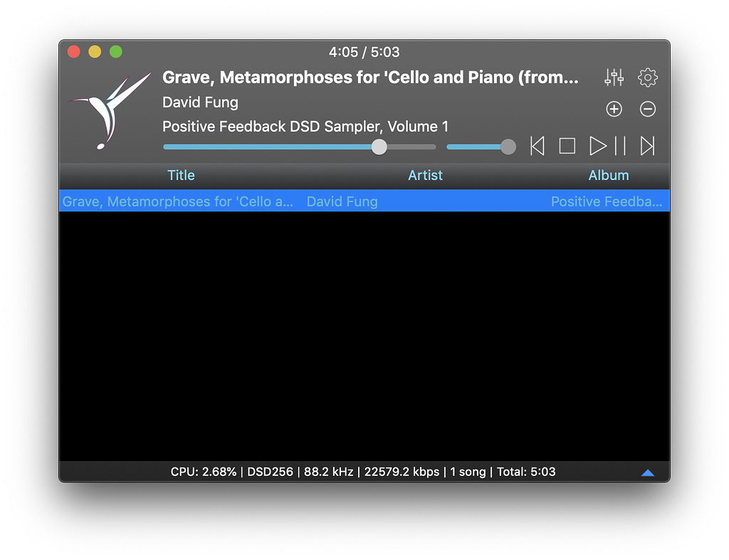
Task: Play the current track
Action: point(597,146)
